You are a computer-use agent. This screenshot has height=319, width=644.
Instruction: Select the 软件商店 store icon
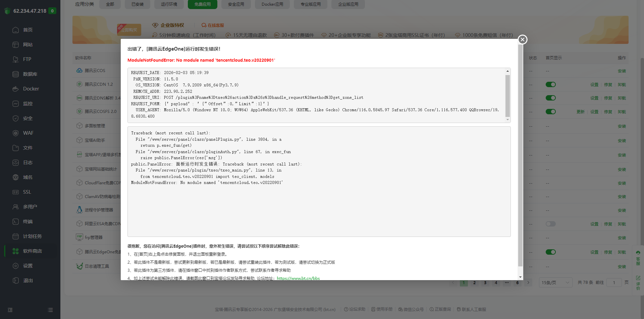15,251
